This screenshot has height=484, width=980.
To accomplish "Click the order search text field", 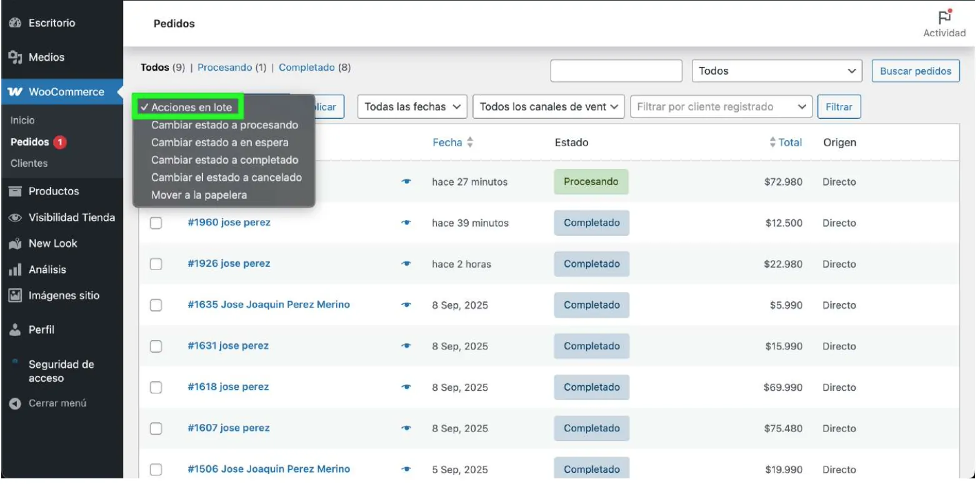I will 616,71.
